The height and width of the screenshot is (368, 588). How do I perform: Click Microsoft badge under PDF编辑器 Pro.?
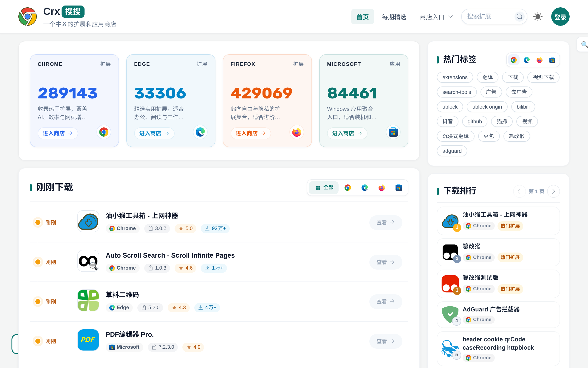[x=124, y=347]
